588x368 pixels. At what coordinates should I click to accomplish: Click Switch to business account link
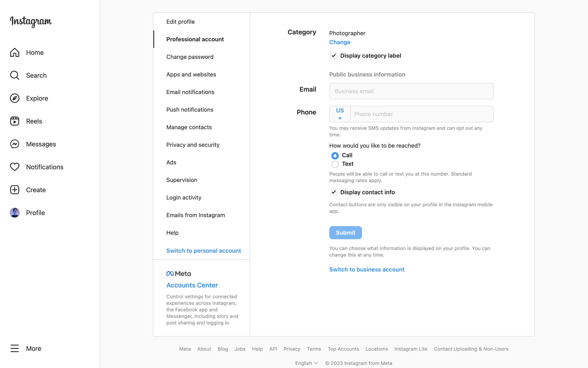[367, 270]
